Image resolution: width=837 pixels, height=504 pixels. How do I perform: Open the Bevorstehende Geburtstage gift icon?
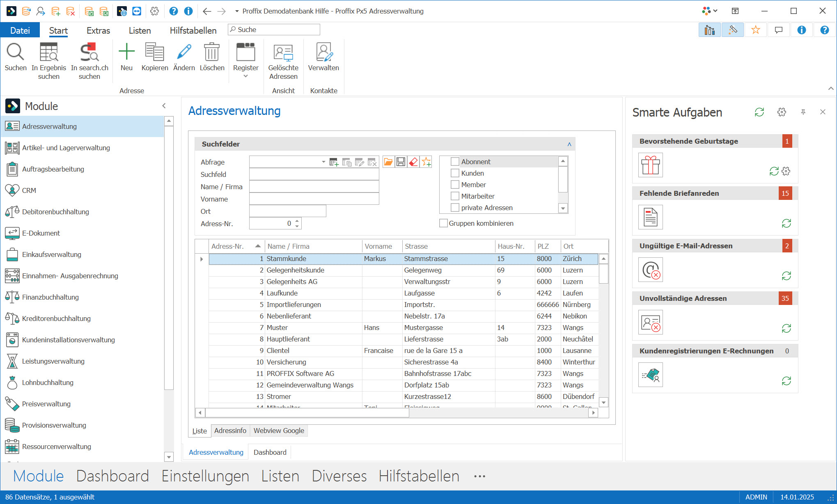point(651,165)
